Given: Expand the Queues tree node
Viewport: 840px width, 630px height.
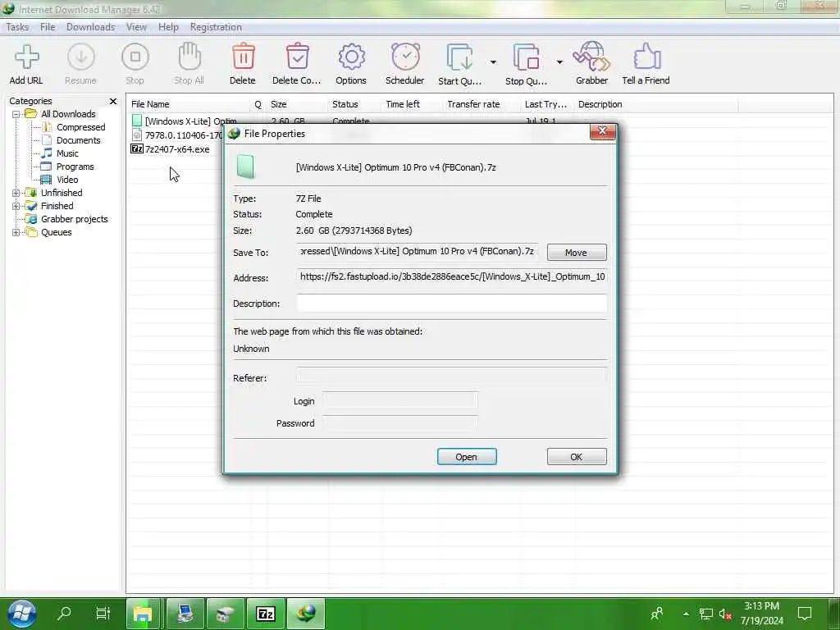Looking at the screenshot, I should pos(16,232).
